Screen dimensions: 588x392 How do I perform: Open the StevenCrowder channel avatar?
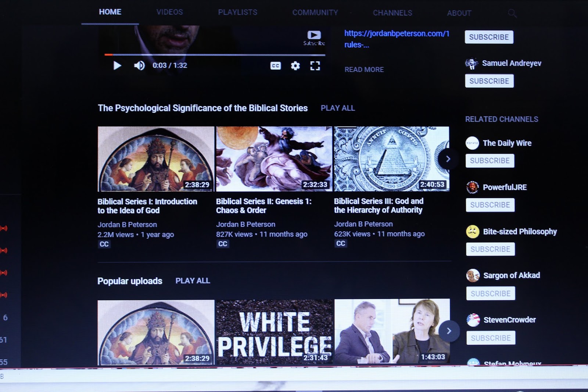click(x=473, y=320)
